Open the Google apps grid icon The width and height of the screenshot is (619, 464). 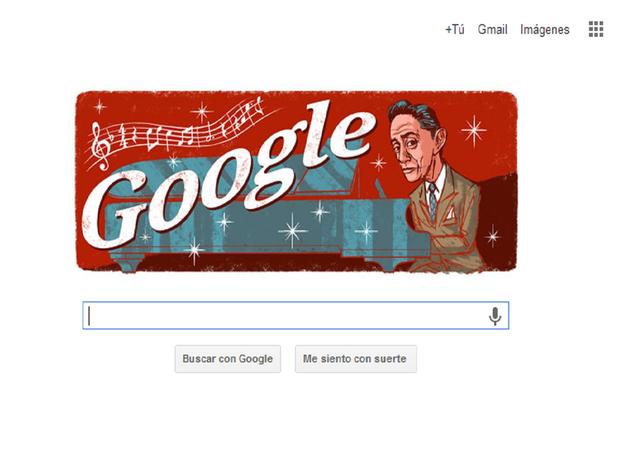[x=596, y=29]
